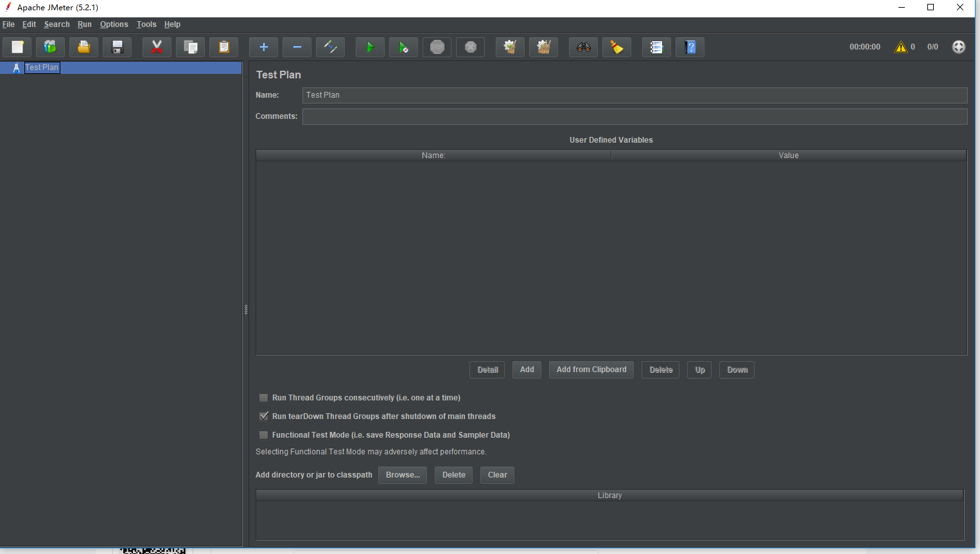Click the 0/0 thread count text
This screenshot has width=980, height=554.
click(x=932, y=47)
